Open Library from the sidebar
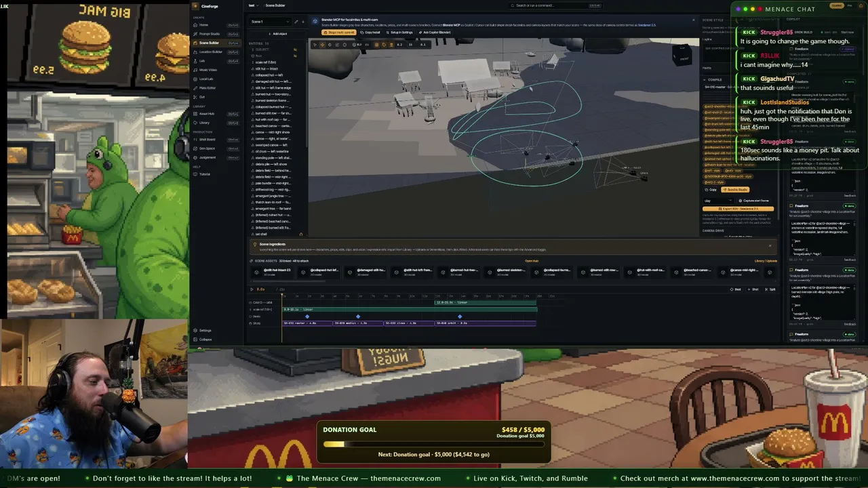 tap(216, 123)
